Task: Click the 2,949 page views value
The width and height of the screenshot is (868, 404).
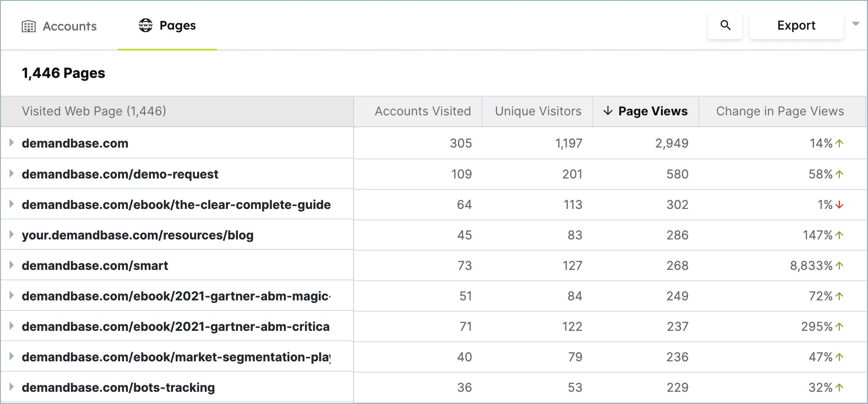Action: pos(672,143)
